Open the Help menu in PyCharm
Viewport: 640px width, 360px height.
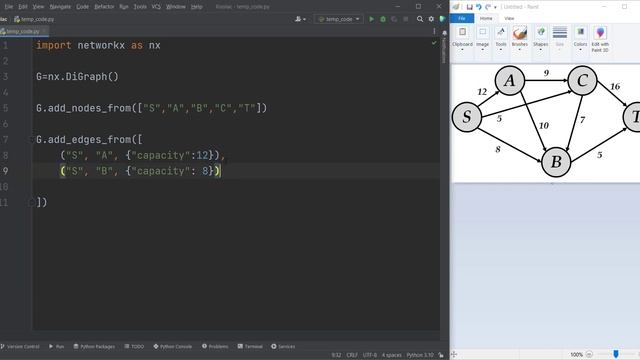click(196, 7)
